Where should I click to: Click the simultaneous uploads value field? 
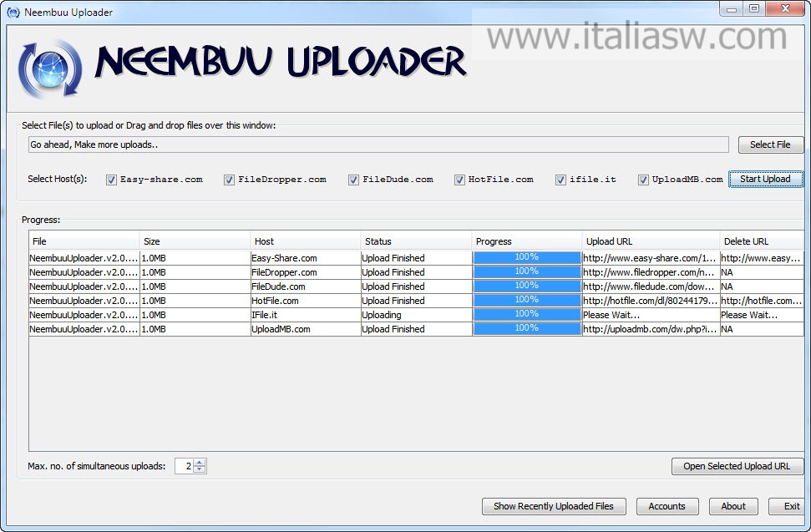tap(184, 466)
